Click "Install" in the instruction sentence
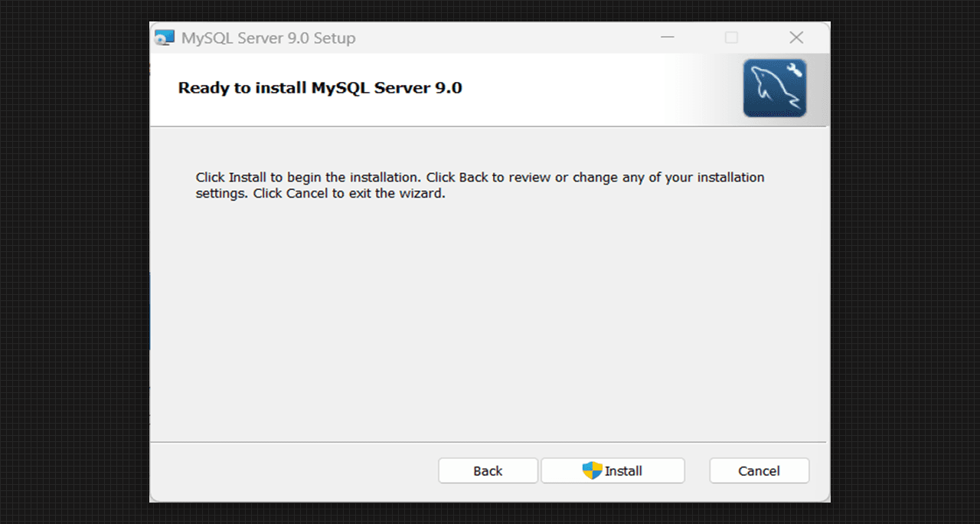 tap(247, 178)
